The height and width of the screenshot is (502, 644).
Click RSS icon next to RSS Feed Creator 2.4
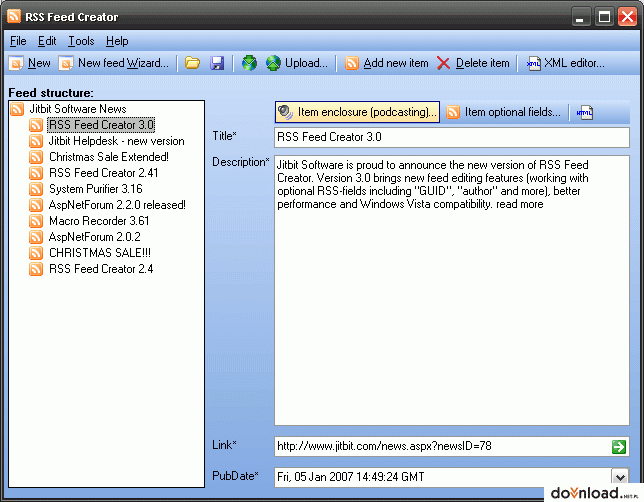pos(36,269)
